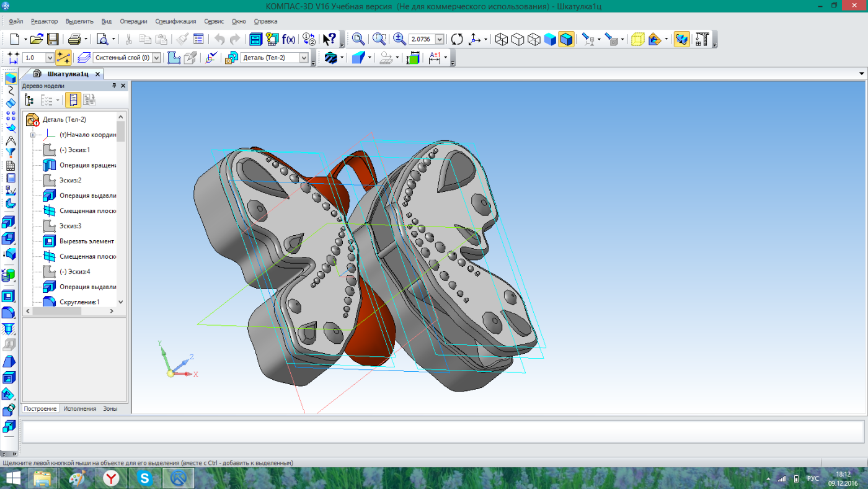The width and height of the screenshot is (868, 489).
Task: Select the Wireframe display cube icon
Action: [x=501, y=39]
